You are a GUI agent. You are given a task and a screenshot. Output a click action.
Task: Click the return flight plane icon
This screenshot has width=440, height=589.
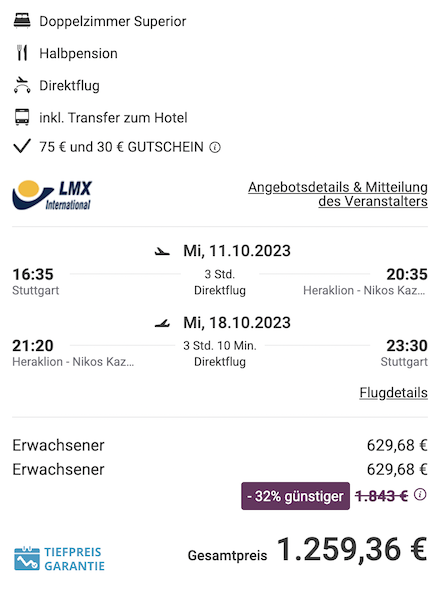click(x=162, y=323)
